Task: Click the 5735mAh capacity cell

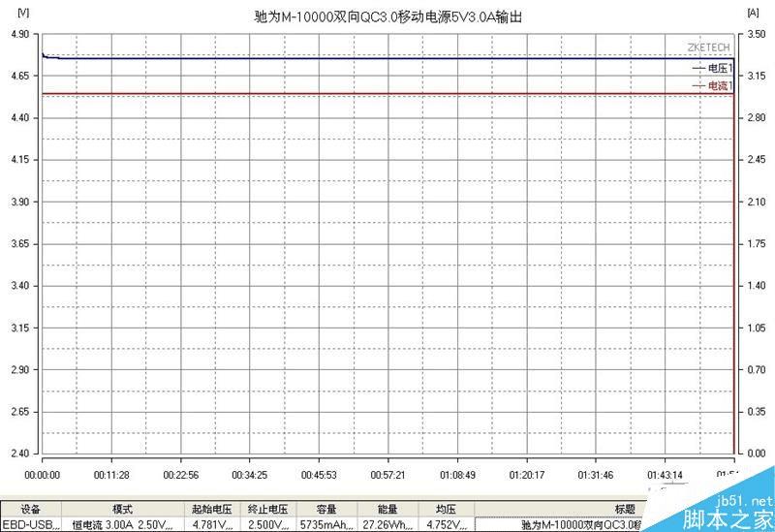Action: point(326,524)
